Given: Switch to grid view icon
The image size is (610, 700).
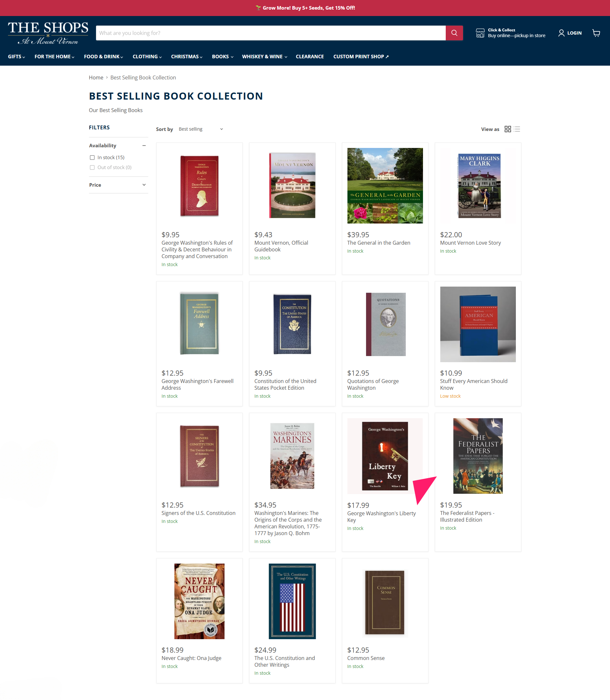Looking at the screenshot, I should 508,129.
